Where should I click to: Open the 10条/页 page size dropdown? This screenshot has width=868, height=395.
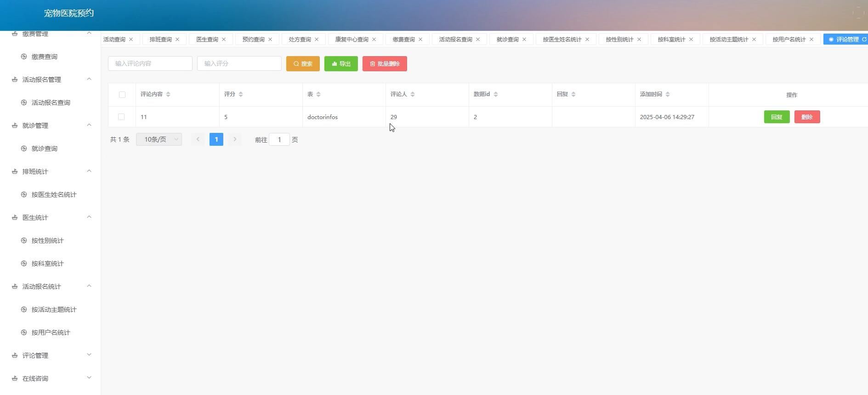[x=159, y=139]
